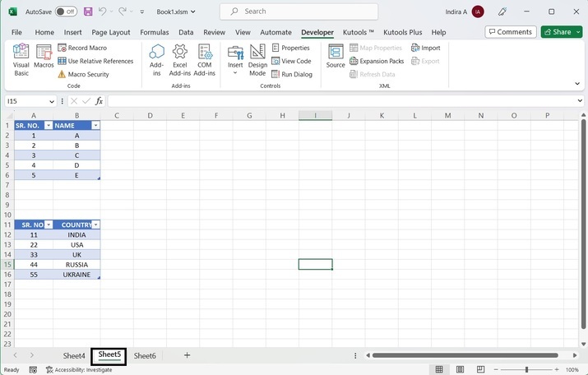Save the workbook using the save icon
The width and height of the screenshot is (588, 375).
tap(88, 12)
